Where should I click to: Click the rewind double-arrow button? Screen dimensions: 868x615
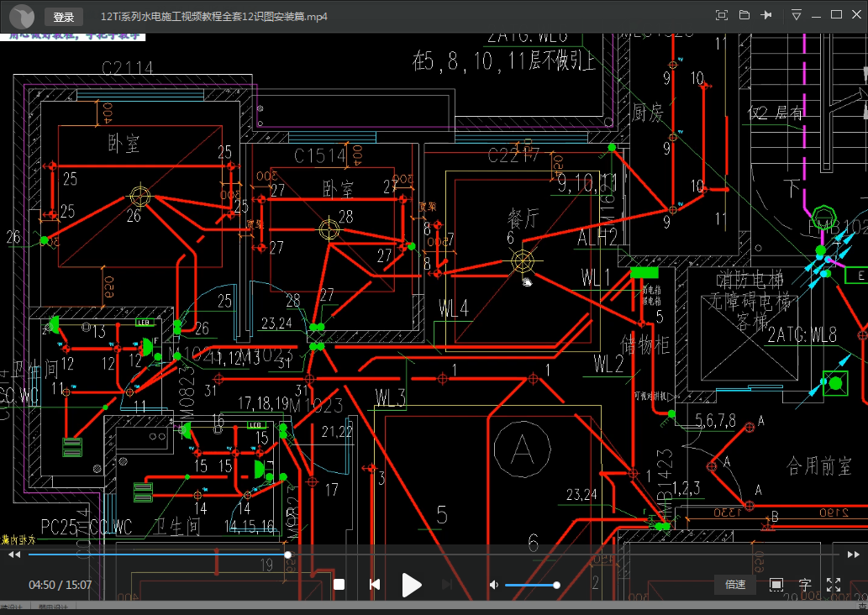pyautogui.click(x=14, y=555)
